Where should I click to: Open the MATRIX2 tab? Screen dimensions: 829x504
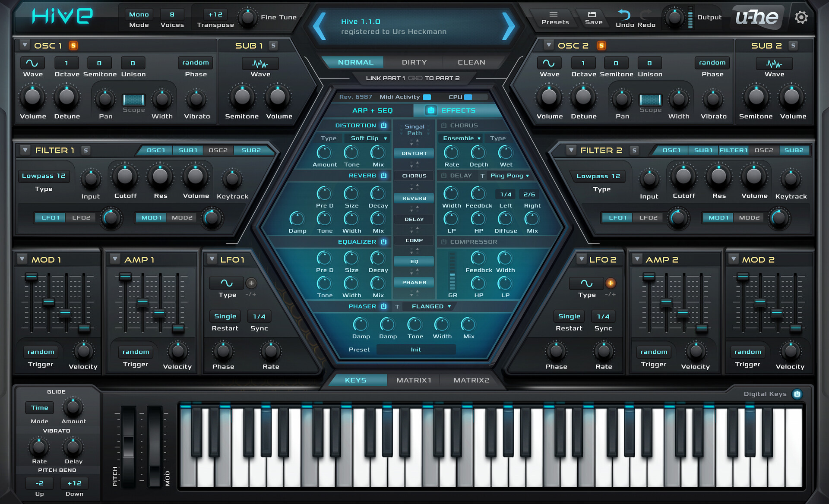tap(471, 380)
